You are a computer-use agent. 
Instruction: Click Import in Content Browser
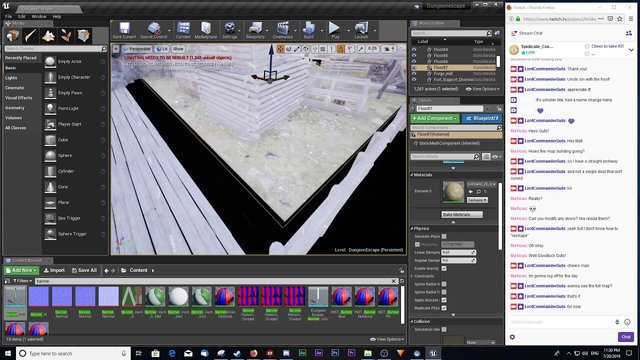54,270
